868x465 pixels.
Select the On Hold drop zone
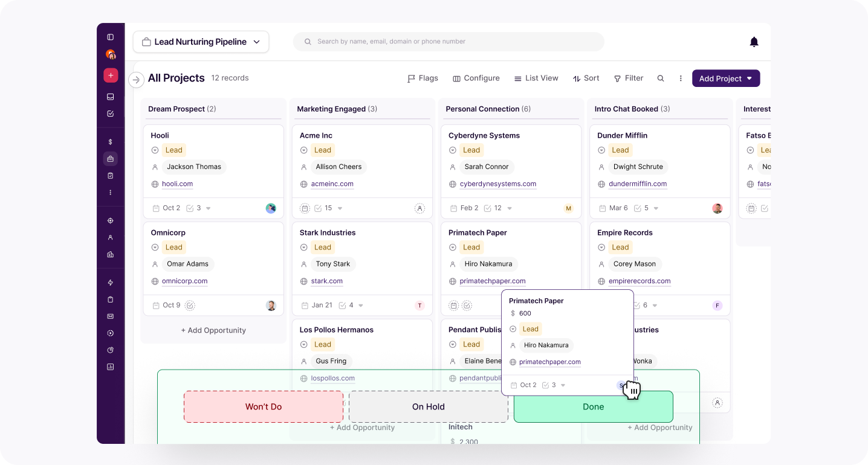pos(429,407)
